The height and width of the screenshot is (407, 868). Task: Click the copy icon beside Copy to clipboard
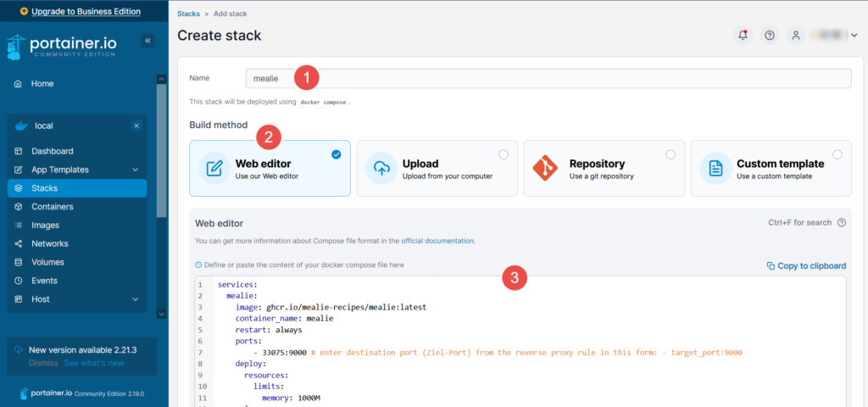click(x=771, y=265)
